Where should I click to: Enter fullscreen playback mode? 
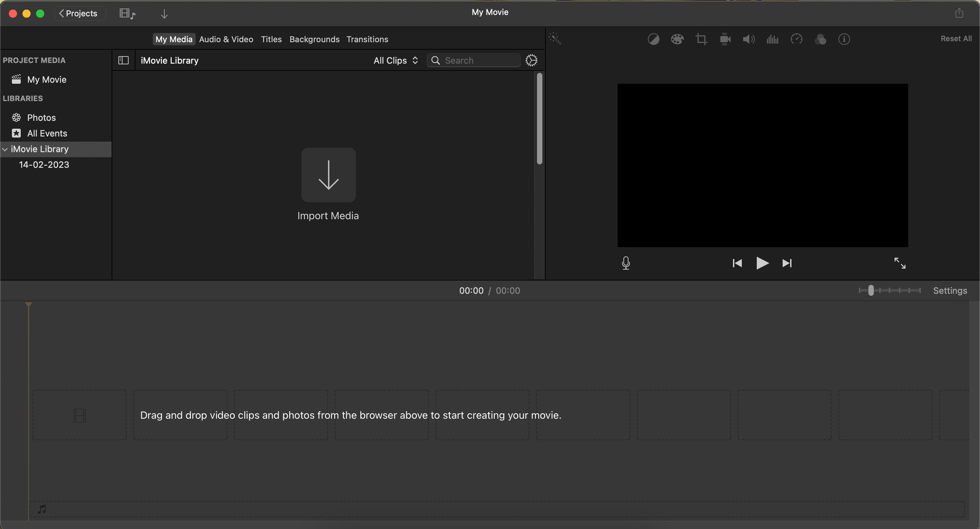(x=900, y=263)
